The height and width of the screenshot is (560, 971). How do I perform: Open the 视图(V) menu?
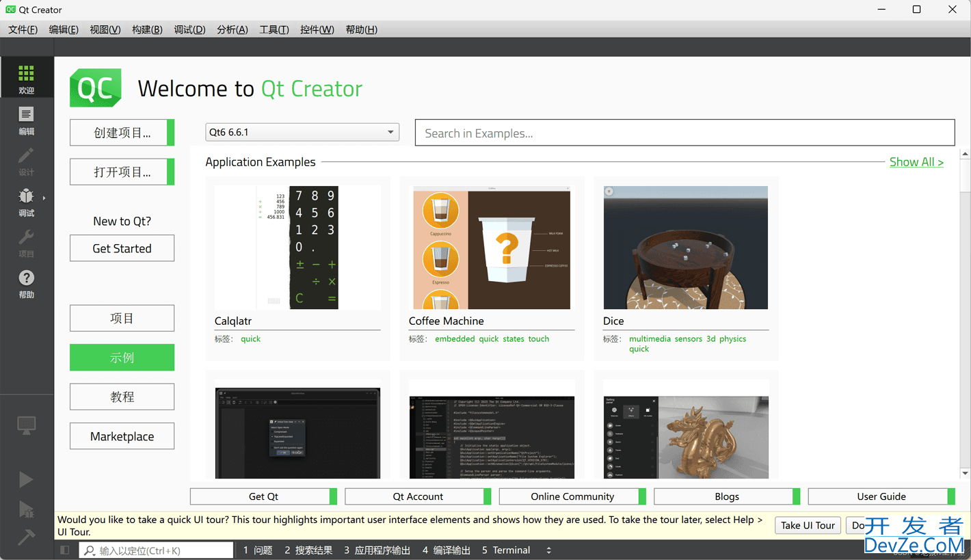[105, 29]
